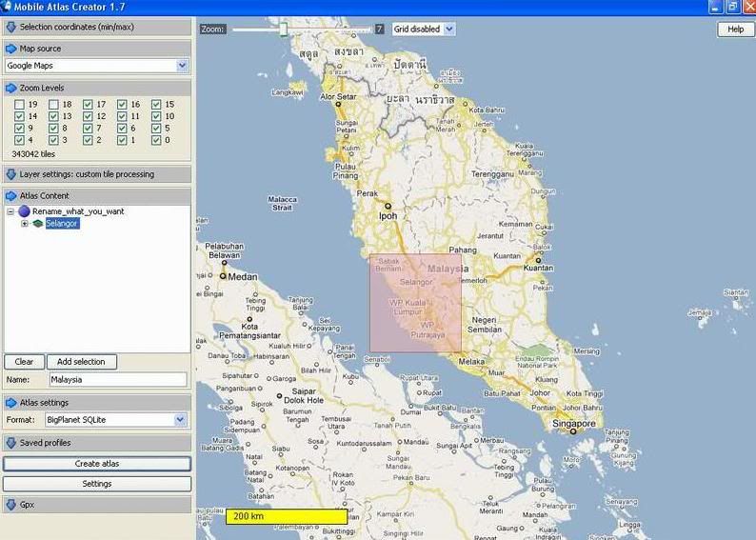The image size is (756, 540).
Task: Open the BigPlanet SQLite format dropdown
Action: pyautogui.click(x=180, y=420)
